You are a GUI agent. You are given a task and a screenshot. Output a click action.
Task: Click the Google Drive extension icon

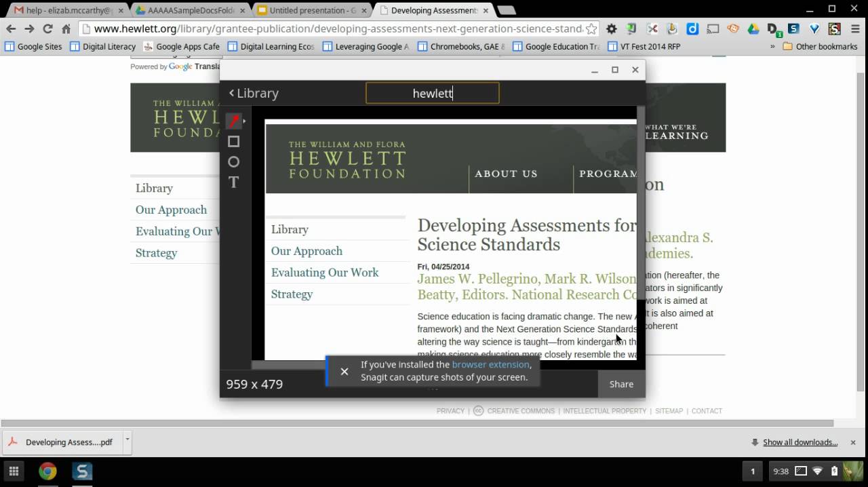tap(753, 28)
